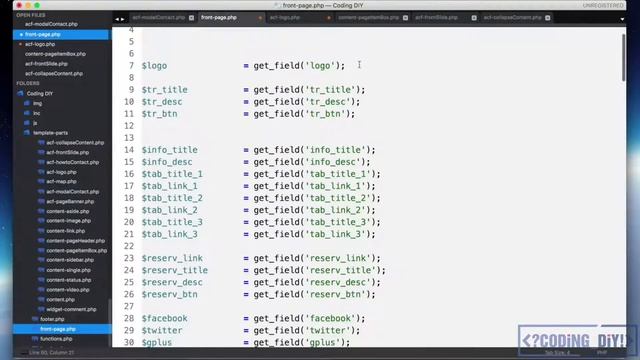640x360 pixels.
Task: Click on get_field('facebook') code text
Action: pos(309,318)
